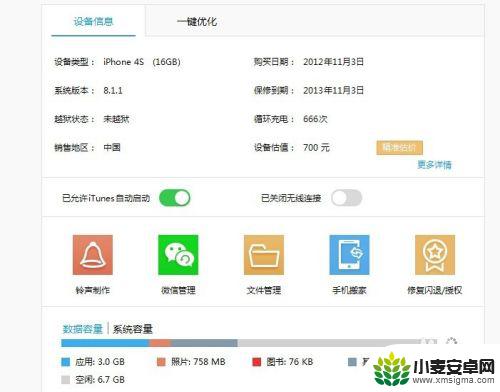Screen dimensions: 500x392
Task: Open the 更多详情 link
Action: tap(434, 164)
